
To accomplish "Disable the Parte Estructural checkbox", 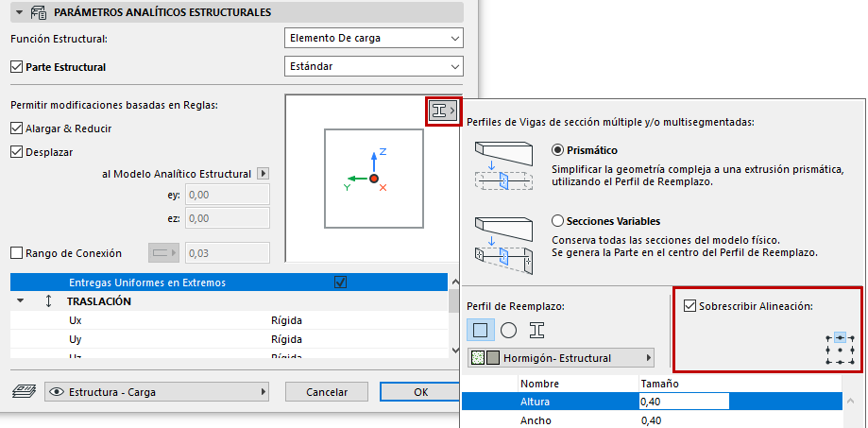I will (15, 67).
